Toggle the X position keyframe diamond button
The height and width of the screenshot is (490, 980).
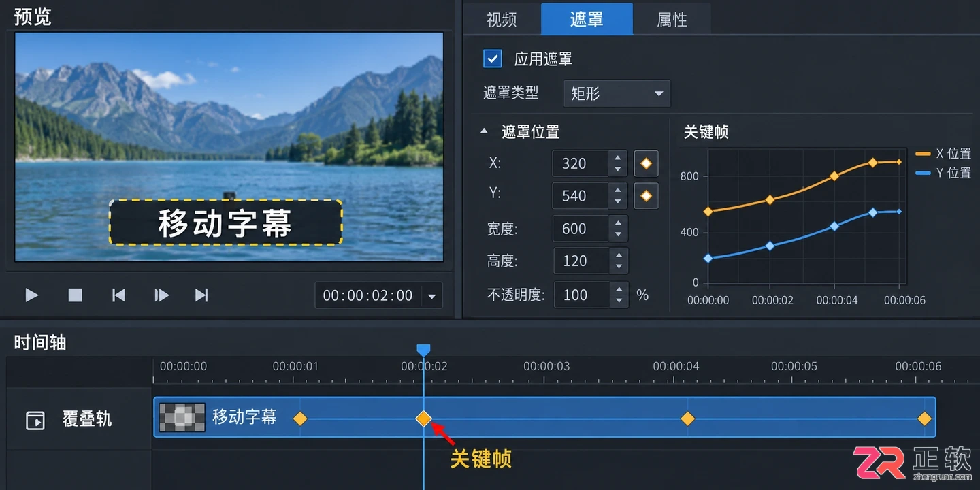(646, 163)
